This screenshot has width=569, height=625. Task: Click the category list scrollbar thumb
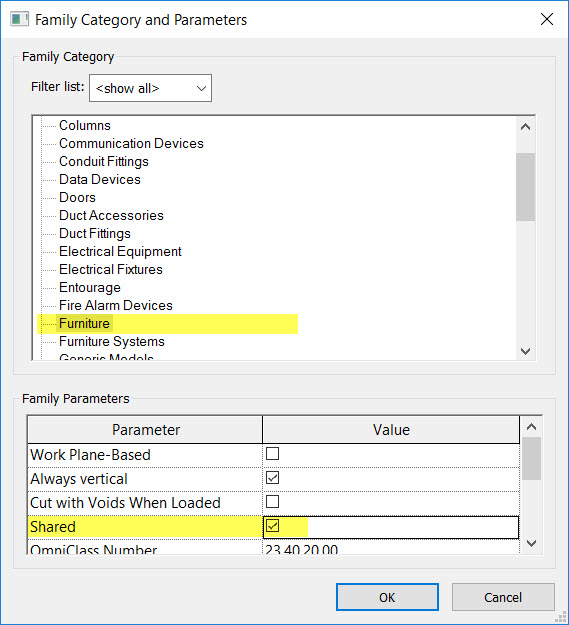[x=526, y=187]
